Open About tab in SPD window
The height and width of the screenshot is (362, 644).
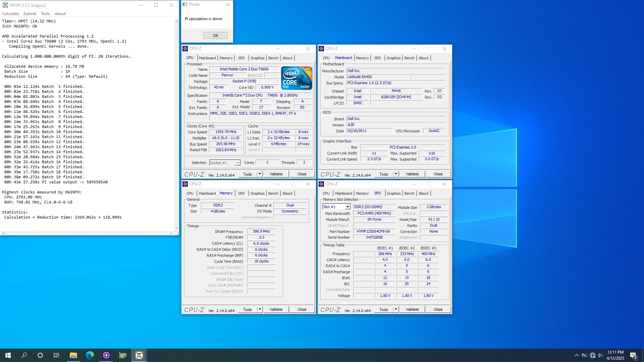[423, 193]
